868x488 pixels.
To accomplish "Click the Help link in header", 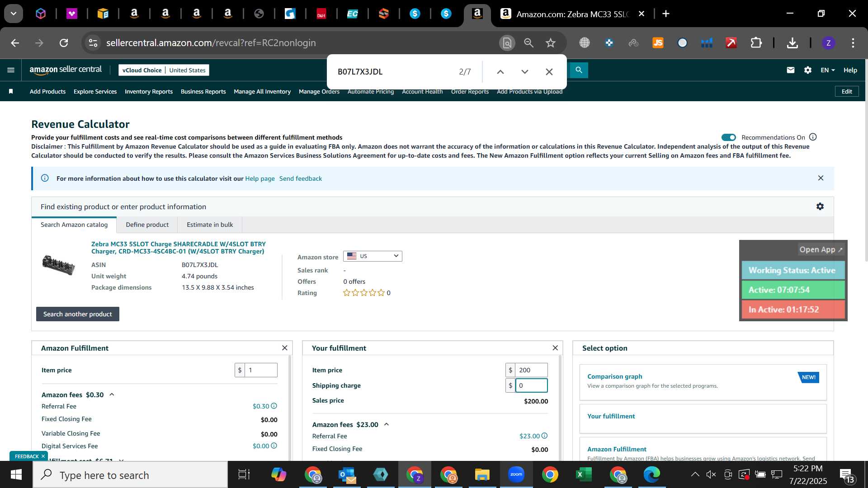I will coord(850,70).
